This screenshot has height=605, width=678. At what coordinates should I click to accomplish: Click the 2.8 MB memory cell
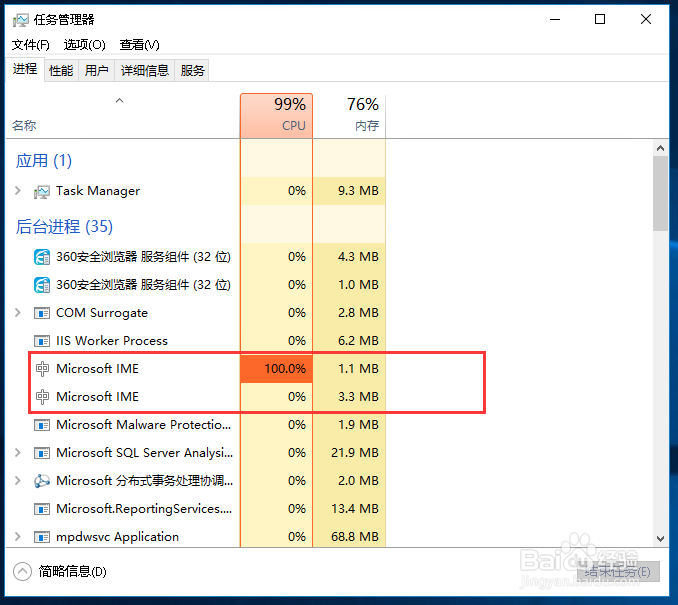point(349,313)
